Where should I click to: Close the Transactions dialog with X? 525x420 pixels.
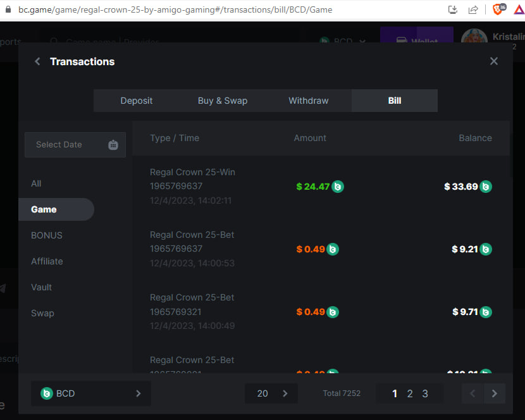pyautogui.click(x=494, y=61)
